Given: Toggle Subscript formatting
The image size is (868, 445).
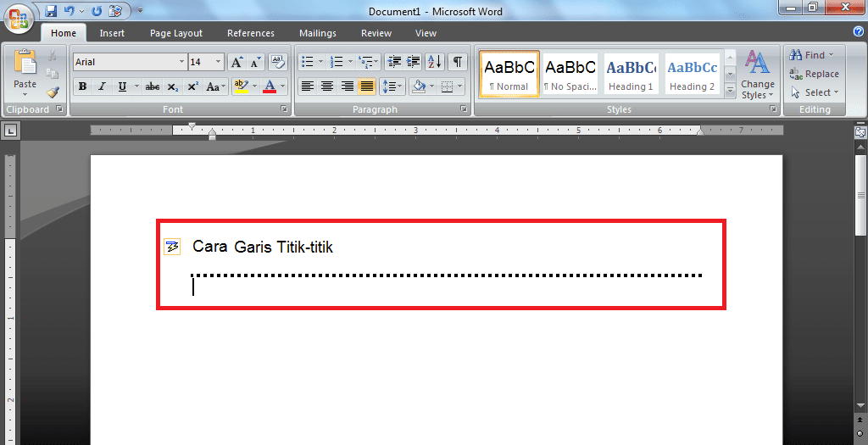Looking at the screenshot, I should click(173, 86).
